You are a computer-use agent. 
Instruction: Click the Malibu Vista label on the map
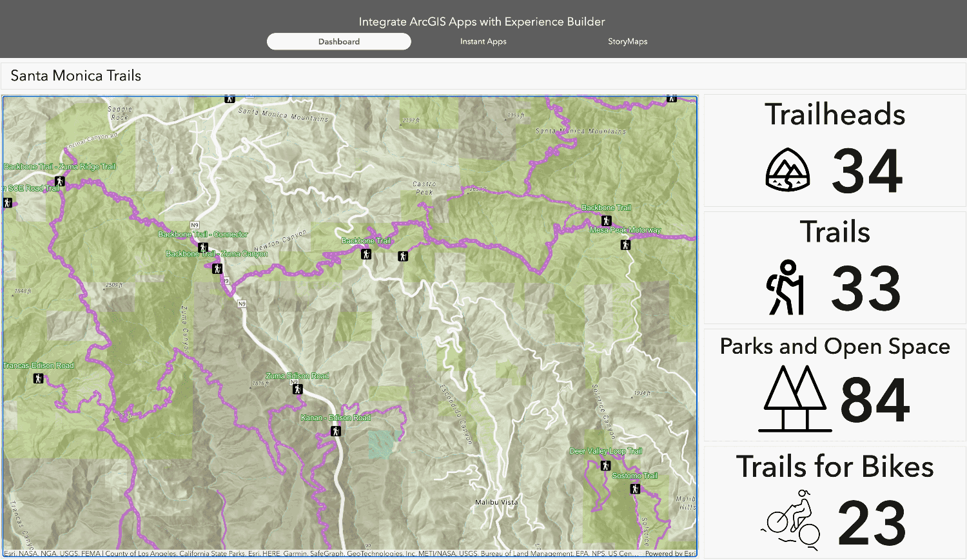496,502
